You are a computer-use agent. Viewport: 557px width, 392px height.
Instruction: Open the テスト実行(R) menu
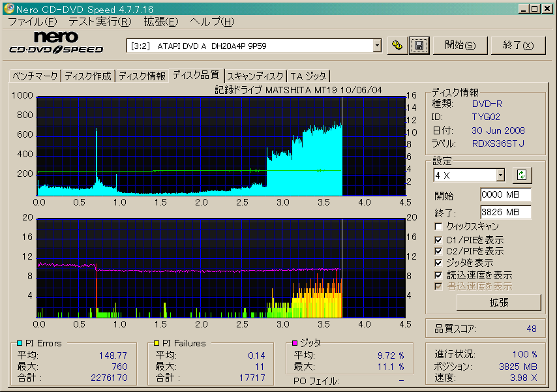pyautogui.click(x=100, y=22)
